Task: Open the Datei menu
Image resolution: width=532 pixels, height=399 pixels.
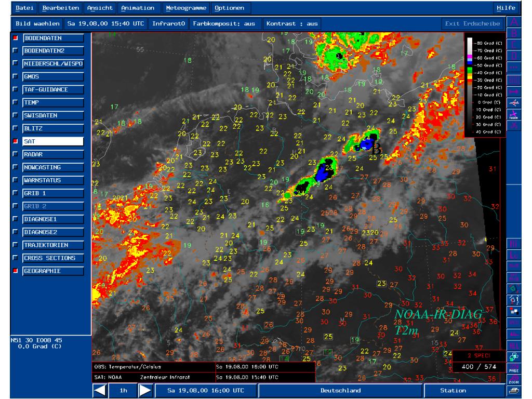Action: coord(24,8)
